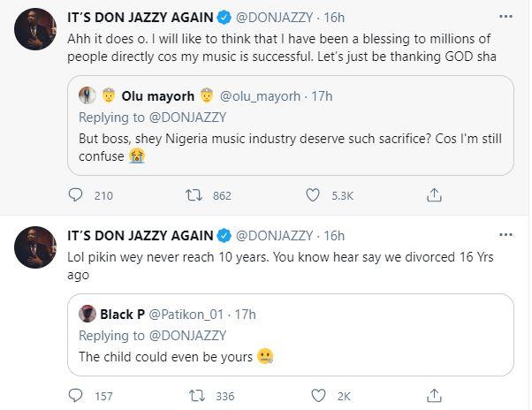Image resolution: width=532 pixels, height=410 pixels.
Task: Like the tweet with 2K likes
Action: (x=312, y=396)
